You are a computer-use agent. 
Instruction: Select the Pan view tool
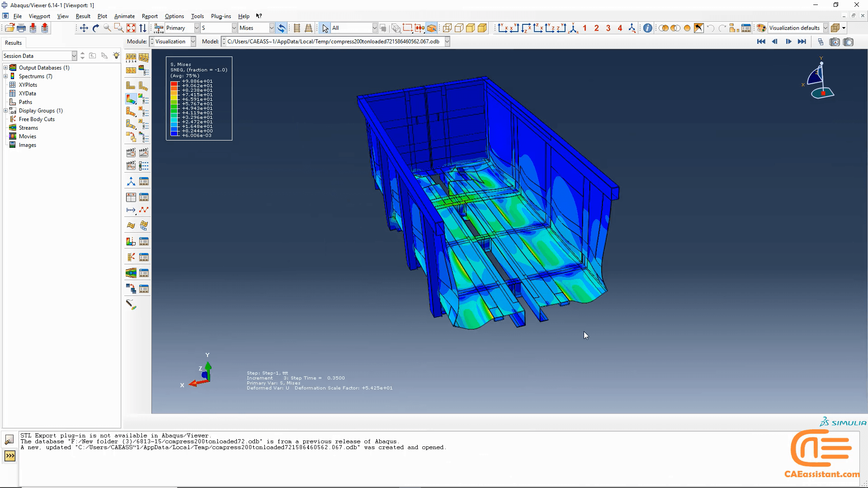tap(84, 28)
